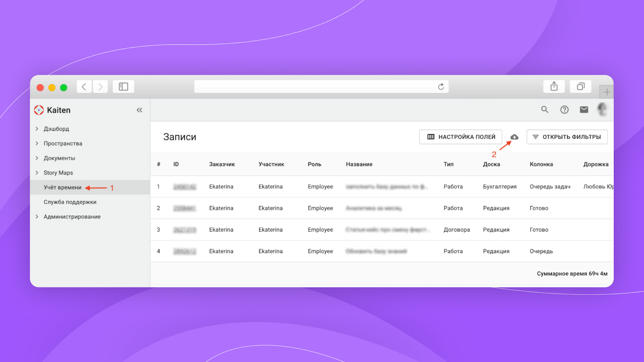Click the Записи page heading
This screenshot has height=362, width=644.
[x=180, y=137]
